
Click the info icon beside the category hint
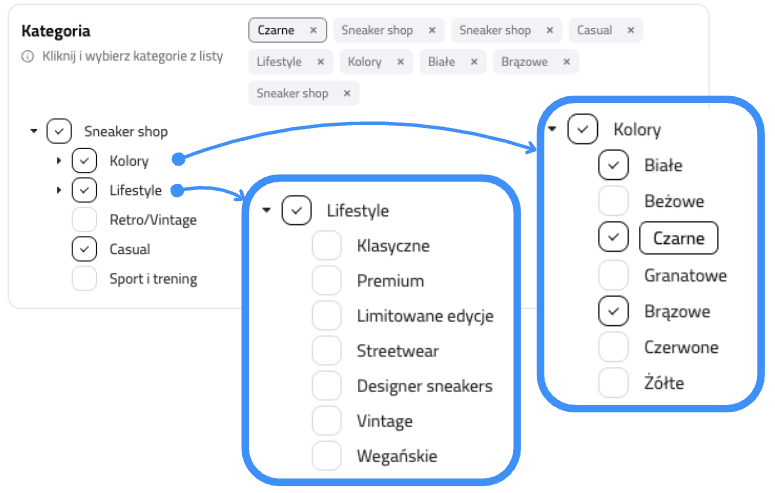(x=28, y=57)
